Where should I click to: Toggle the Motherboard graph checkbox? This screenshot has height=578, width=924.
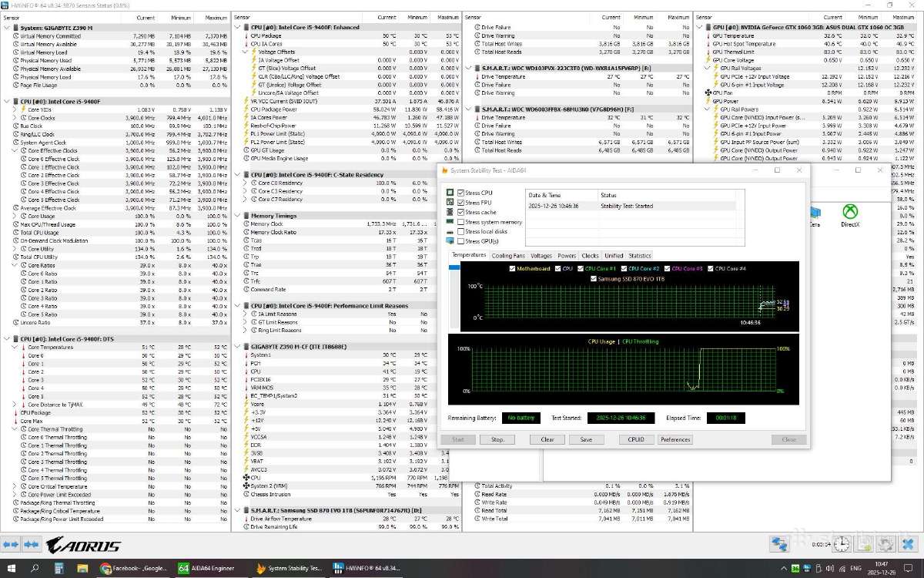[x=513, y=268]
